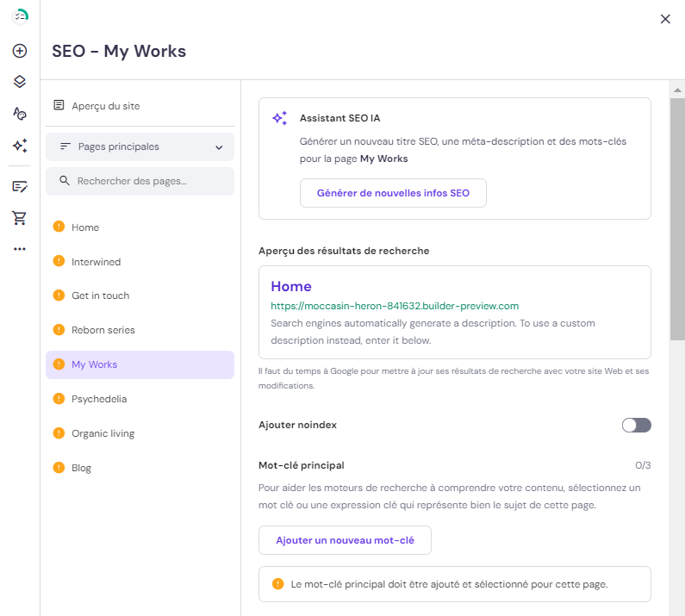
Task: Open the blog edit icon in sidebar
Action: 20,186
